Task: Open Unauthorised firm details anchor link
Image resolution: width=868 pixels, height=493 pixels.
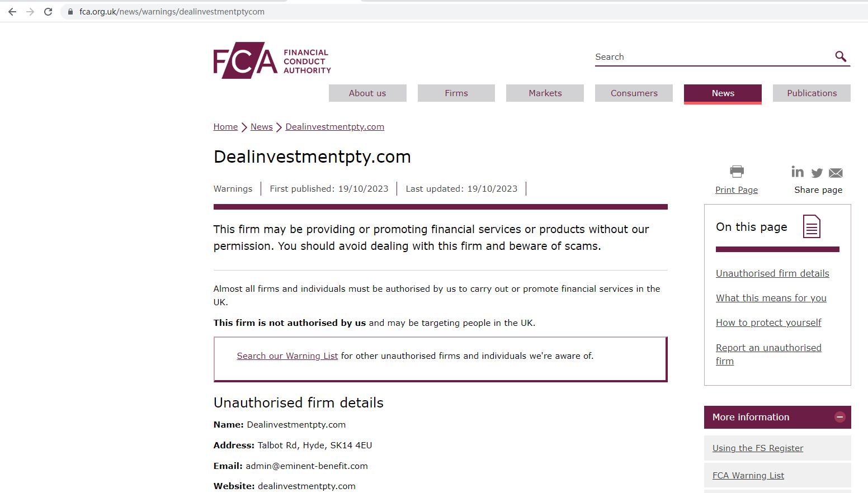Action: coord(772,273)
